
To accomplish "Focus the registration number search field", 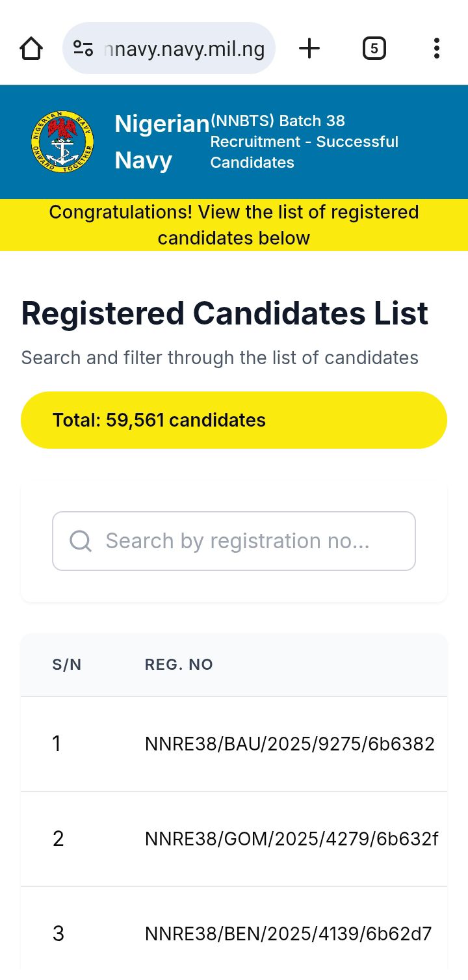I will (x=247, y=541).
